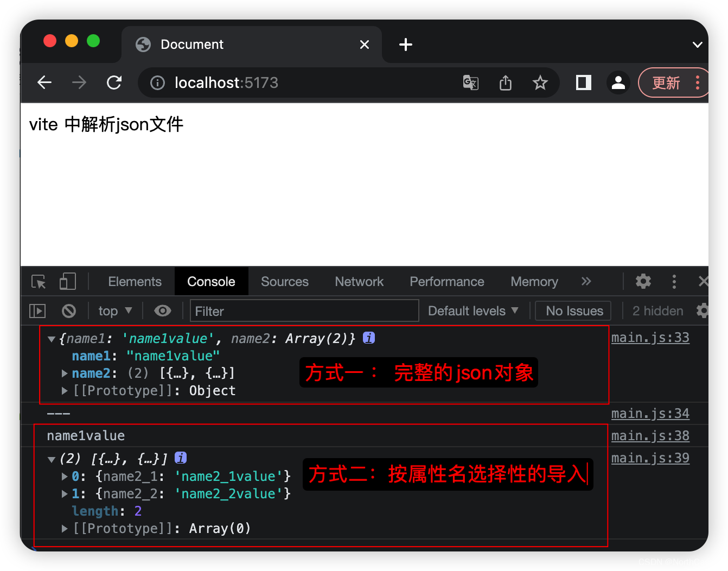Switch to the Network tab

click(359, 282)
